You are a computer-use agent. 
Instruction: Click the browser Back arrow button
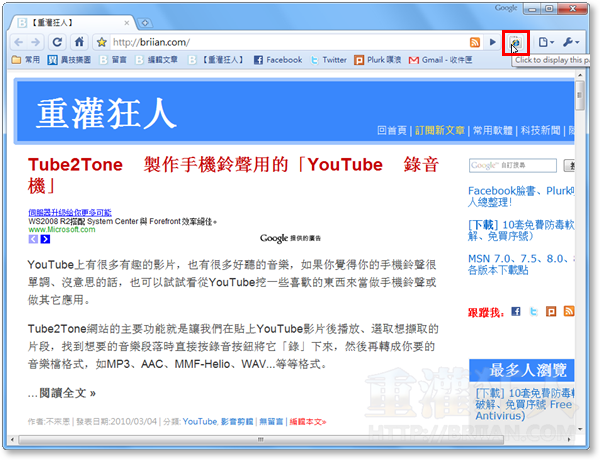[19, 42]
